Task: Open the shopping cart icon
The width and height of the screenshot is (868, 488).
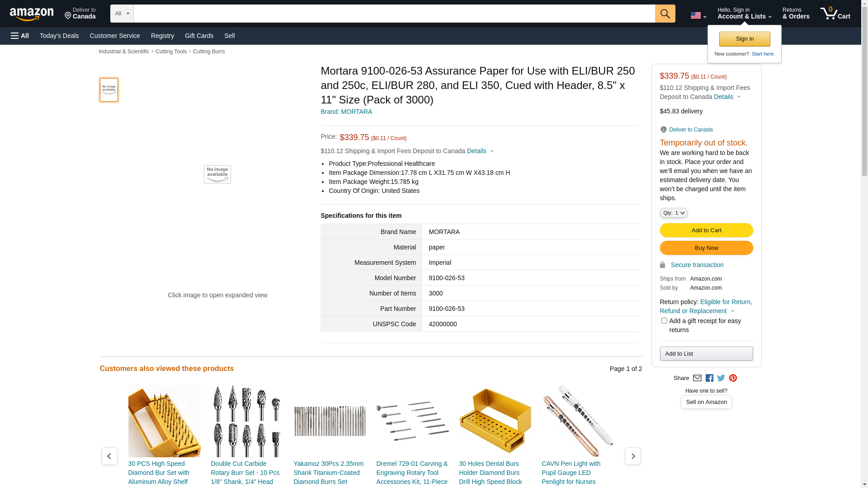Action: 835,14
